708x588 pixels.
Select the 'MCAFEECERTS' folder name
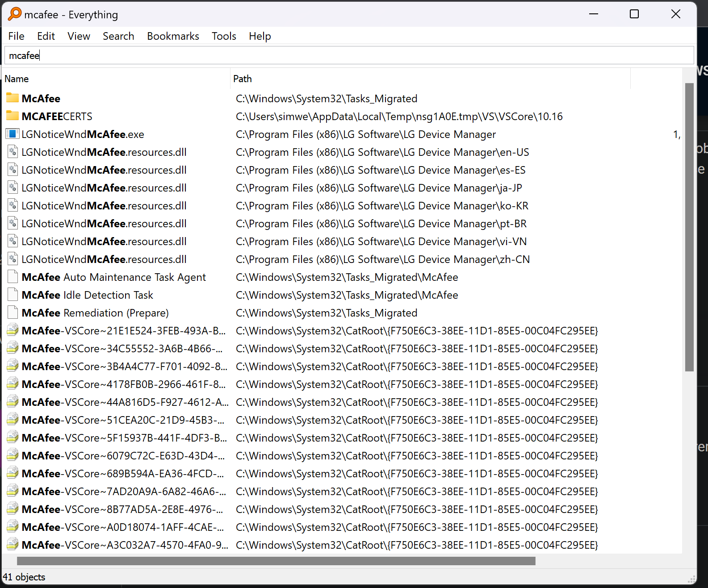click(57, 116)
